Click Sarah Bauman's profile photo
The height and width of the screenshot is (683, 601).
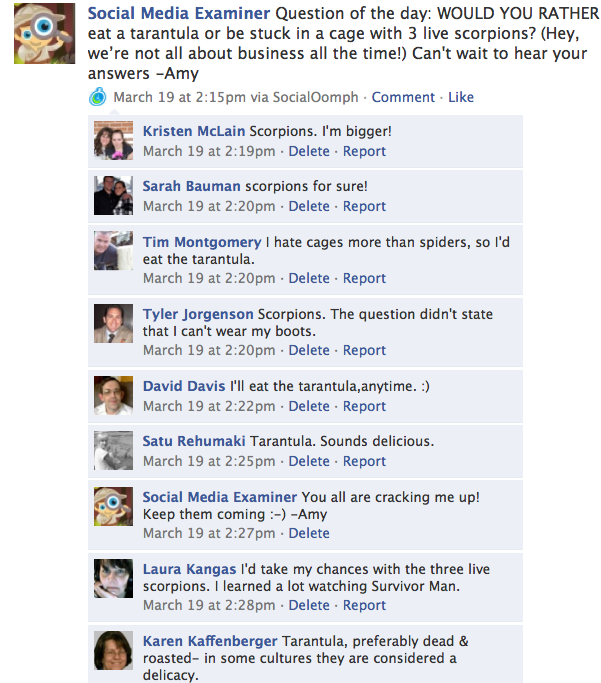pyautogui.click(x=114, y=196)
